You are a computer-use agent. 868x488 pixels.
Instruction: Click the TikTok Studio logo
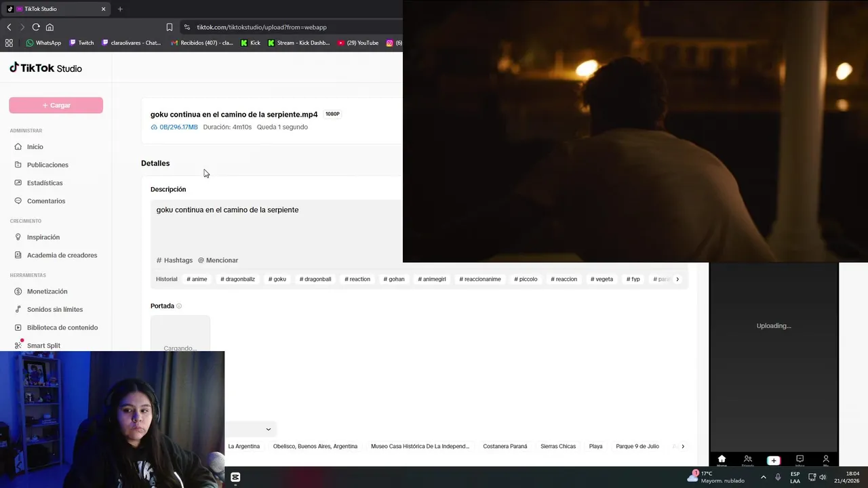click(45, 68)
